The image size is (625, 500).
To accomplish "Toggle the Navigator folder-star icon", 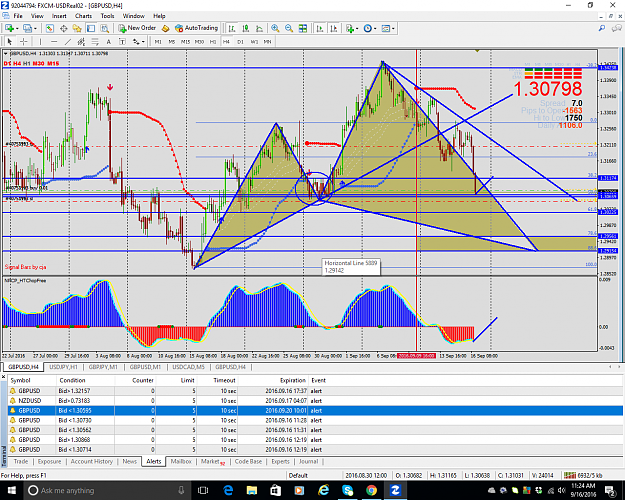I will [77, 28].
